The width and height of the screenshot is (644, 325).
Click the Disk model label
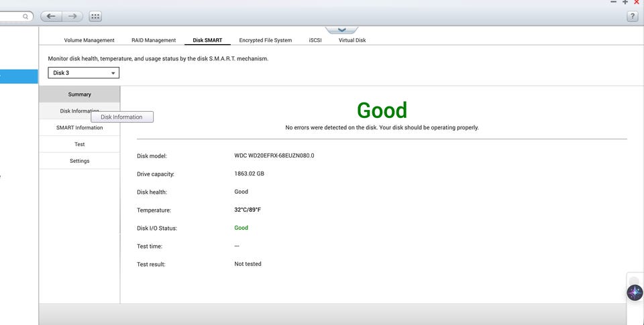click(152, 156)
